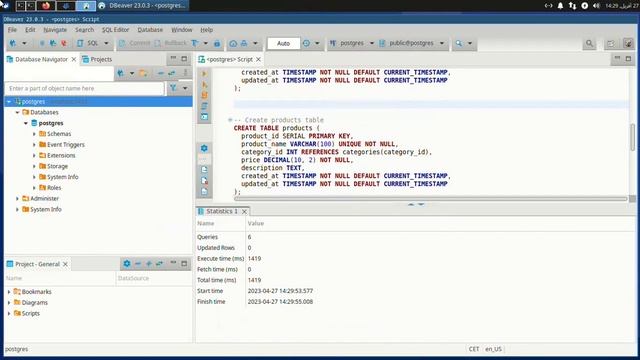The image size is (640, 360).
Task: Click the Auto commit mode field
Action: [x=283, y=43]
